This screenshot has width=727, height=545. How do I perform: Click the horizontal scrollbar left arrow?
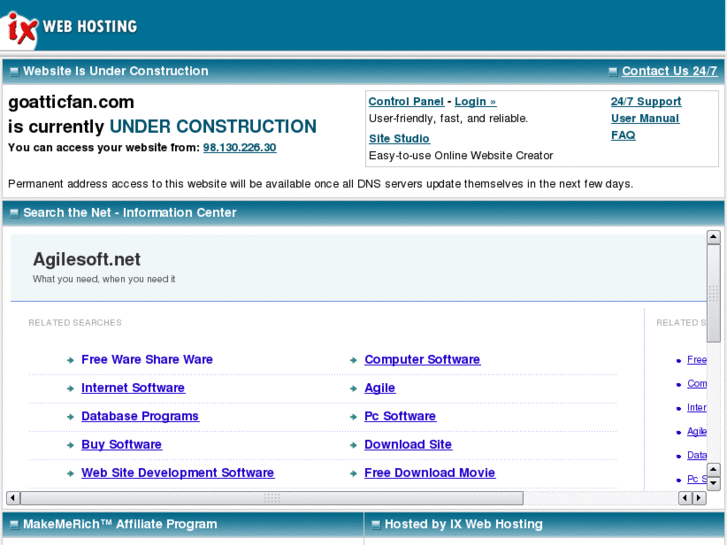click(13, 498)
